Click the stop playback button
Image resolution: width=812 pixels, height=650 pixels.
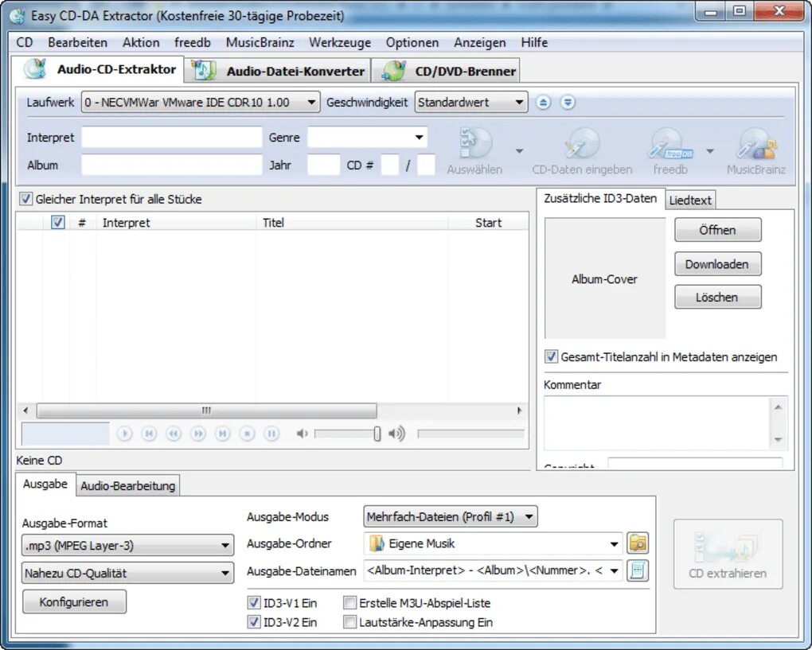(248, 433)
